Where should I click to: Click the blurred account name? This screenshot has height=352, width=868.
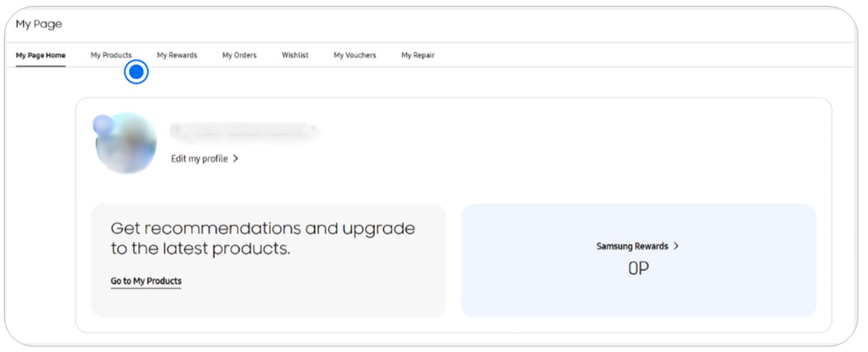coord(244,132)
